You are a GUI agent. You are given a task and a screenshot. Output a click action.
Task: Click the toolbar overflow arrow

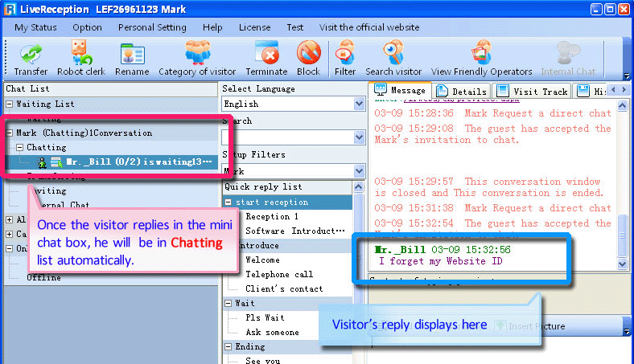(626, 76)
